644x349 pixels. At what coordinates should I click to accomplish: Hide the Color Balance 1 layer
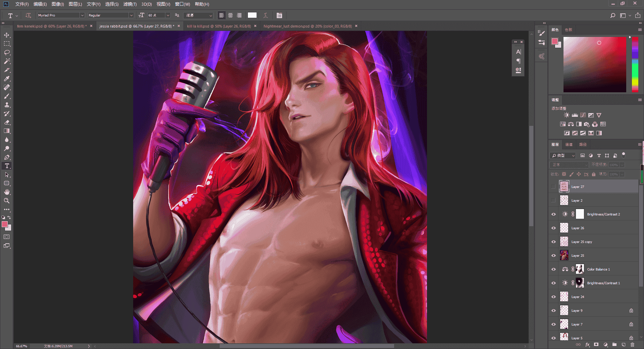553,269
